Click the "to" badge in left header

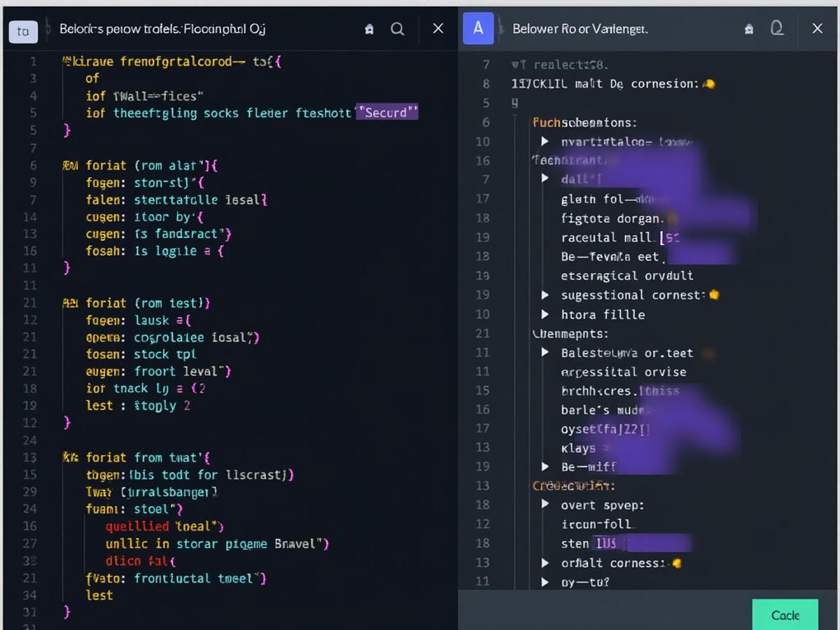tap(23, 31)
